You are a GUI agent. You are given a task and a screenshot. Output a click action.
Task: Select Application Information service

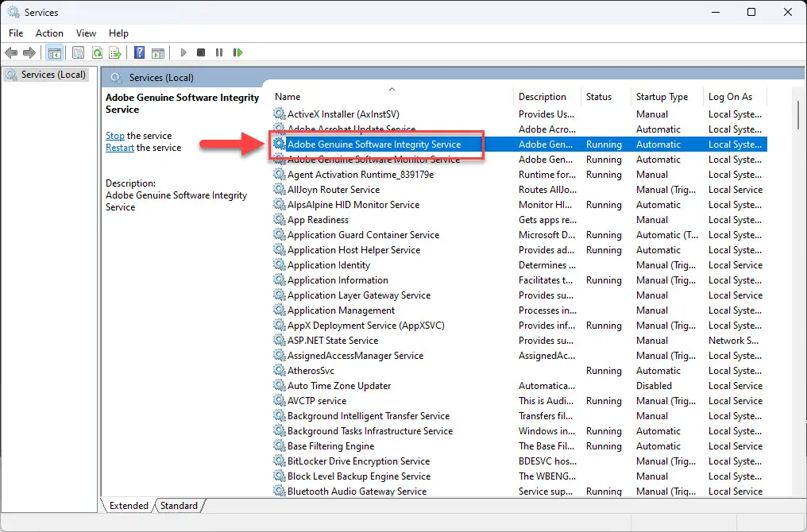pos(338,279)
